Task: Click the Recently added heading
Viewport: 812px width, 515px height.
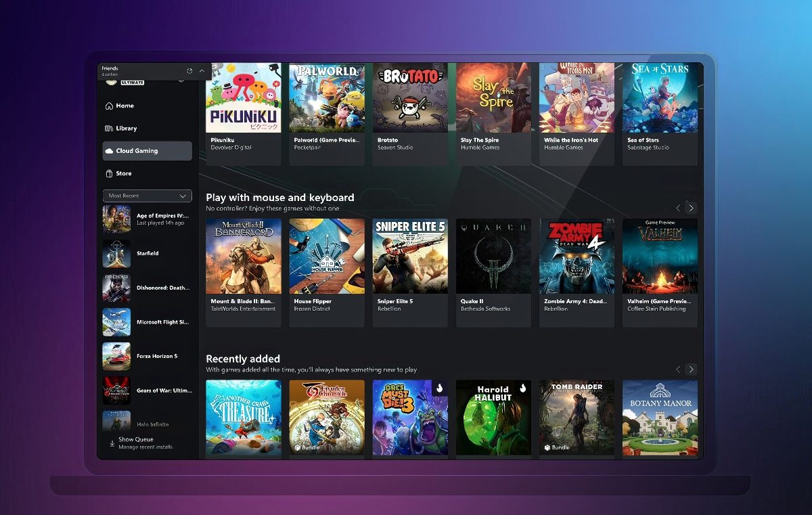Action: click(x=243, y=359)
